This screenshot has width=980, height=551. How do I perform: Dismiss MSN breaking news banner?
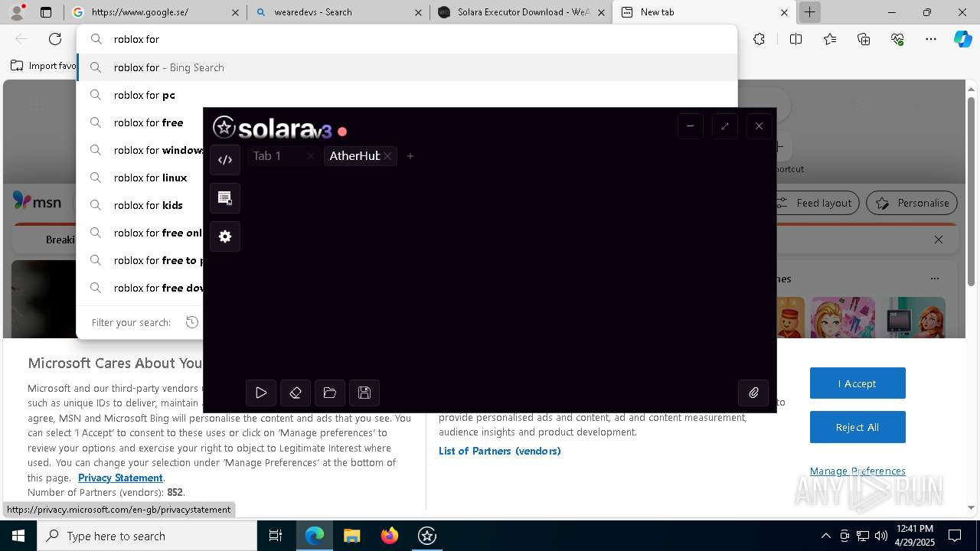(939, 240)
